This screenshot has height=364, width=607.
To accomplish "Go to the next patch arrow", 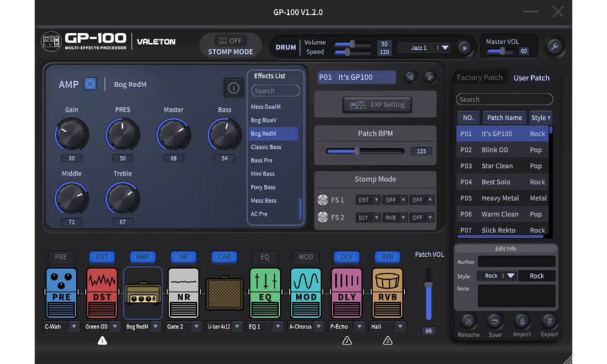I will (429, 76).
